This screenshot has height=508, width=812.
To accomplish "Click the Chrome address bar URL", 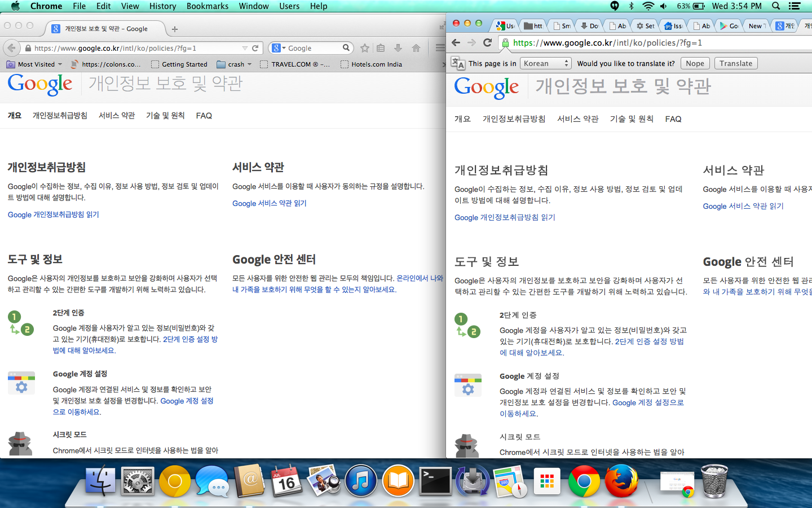I will click(x=607, y=43).
